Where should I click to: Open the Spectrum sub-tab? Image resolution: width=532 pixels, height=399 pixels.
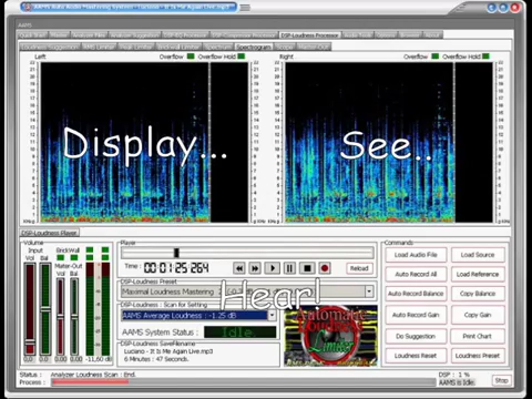(x=218, y=47)
